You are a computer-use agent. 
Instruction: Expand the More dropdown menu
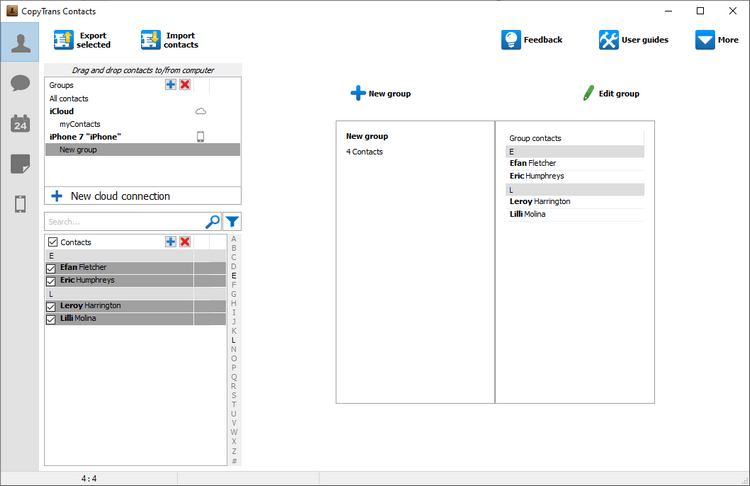(717, 40)
